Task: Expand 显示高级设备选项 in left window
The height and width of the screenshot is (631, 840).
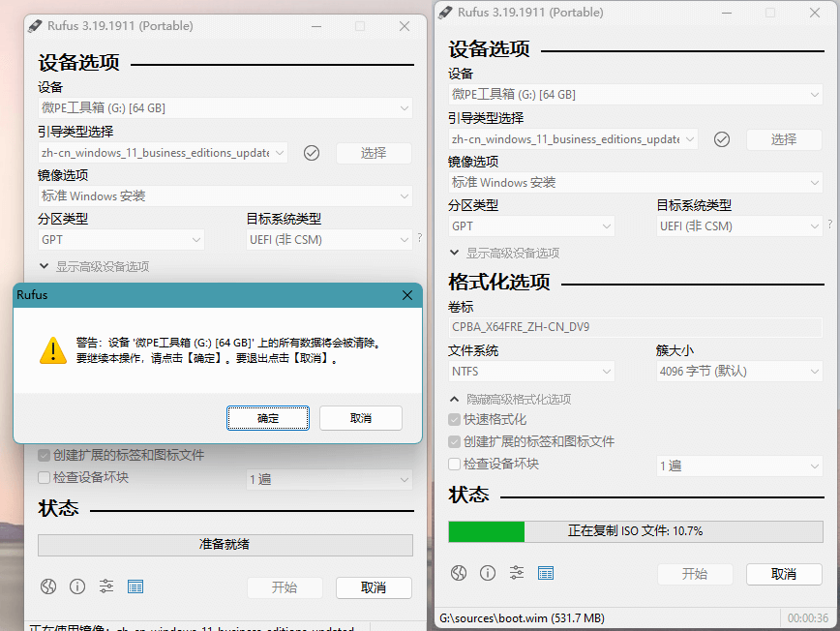Action: pyautogui.click(x=94, y=266)
